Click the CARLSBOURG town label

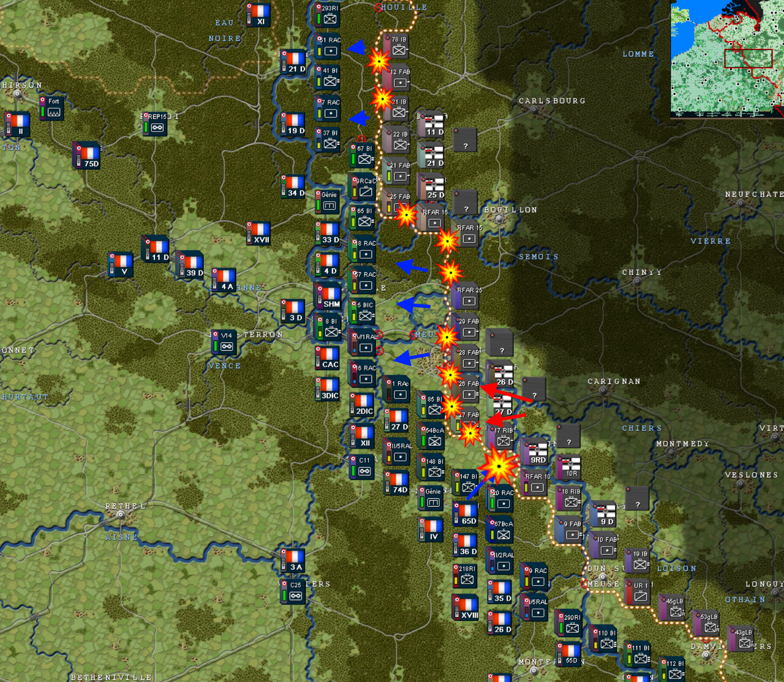552,101
